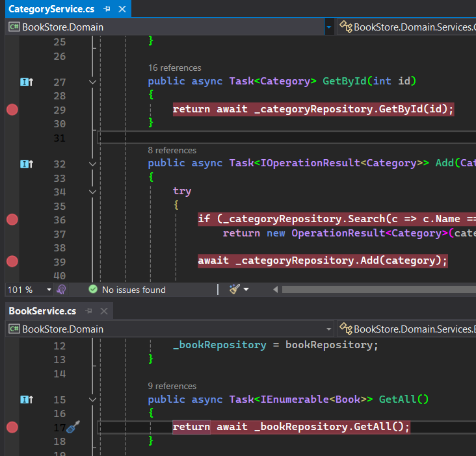This screenshot has height=456, width=476.
Task: Click the code cleanup broom icon
Action: (x=235, y=289)
